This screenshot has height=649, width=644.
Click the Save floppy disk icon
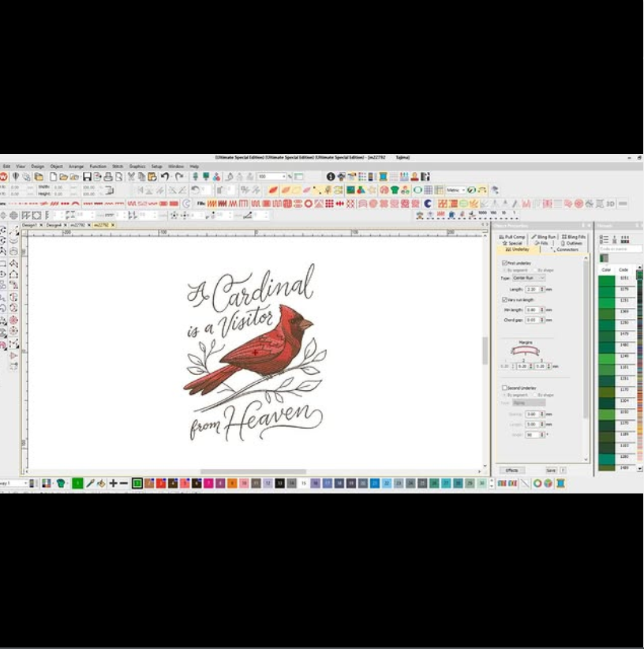coord(87,177)
